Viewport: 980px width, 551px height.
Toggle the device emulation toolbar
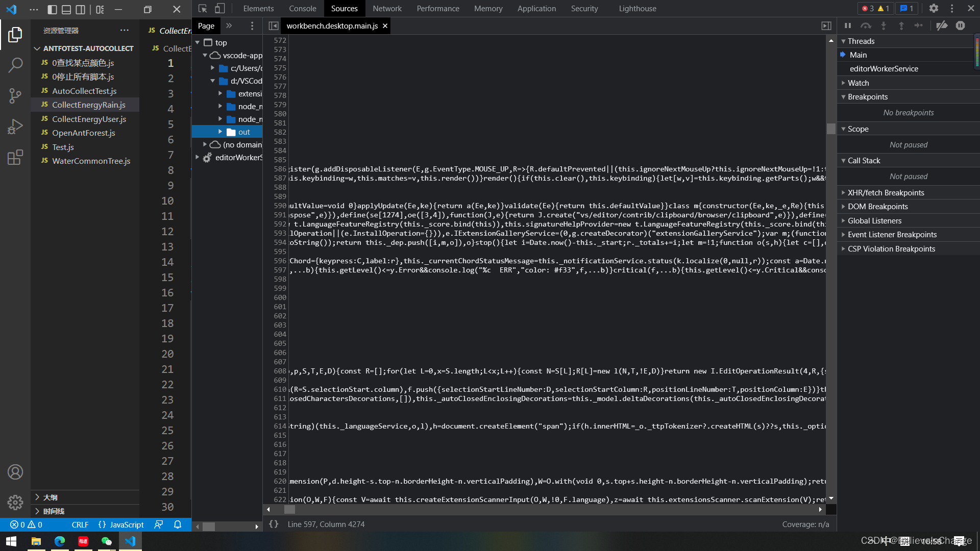219,8
